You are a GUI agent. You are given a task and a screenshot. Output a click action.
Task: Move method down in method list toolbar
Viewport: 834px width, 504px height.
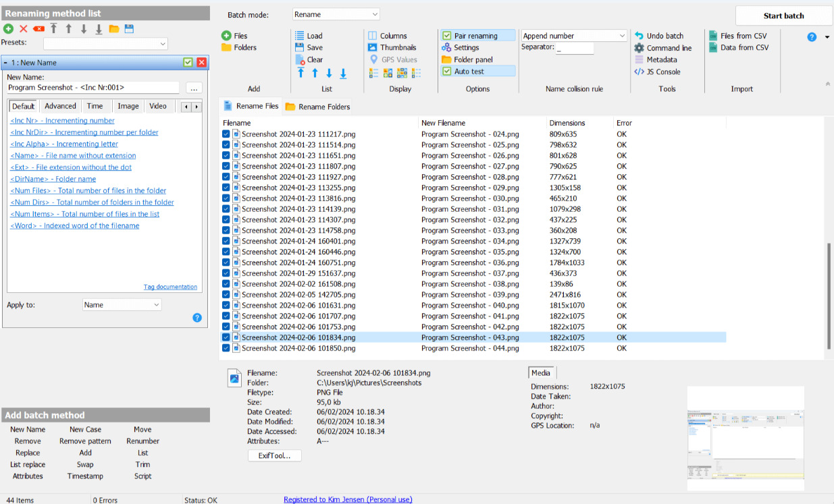click(84, 29)
